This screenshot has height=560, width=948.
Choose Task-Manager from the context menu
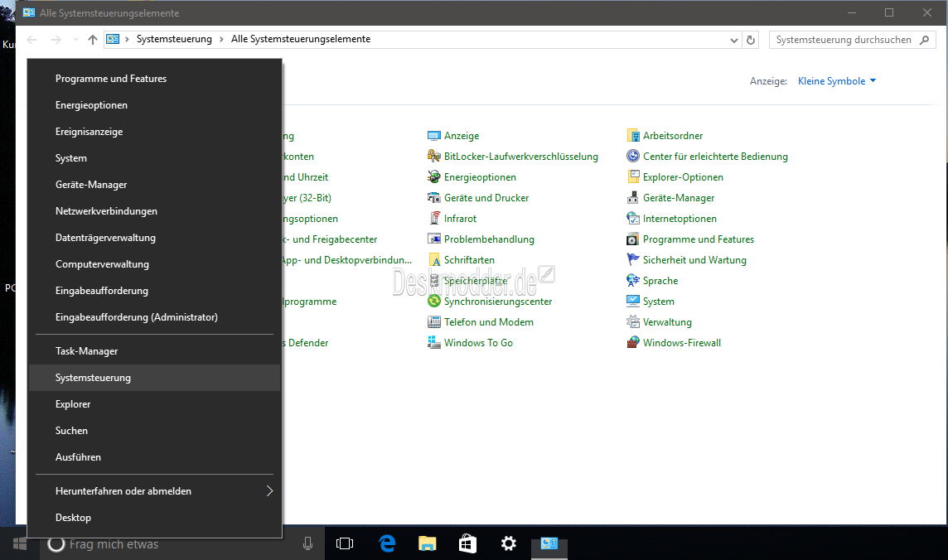pos(87,351)
